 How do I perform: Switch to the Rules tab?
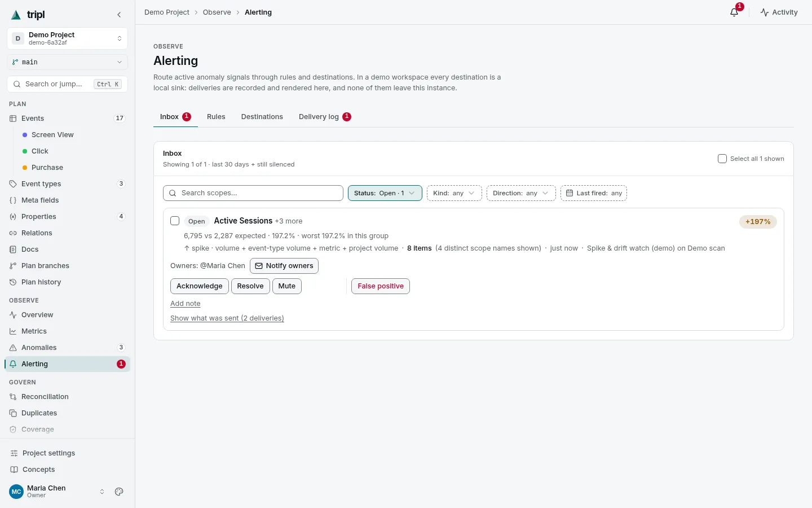[216, 117]
